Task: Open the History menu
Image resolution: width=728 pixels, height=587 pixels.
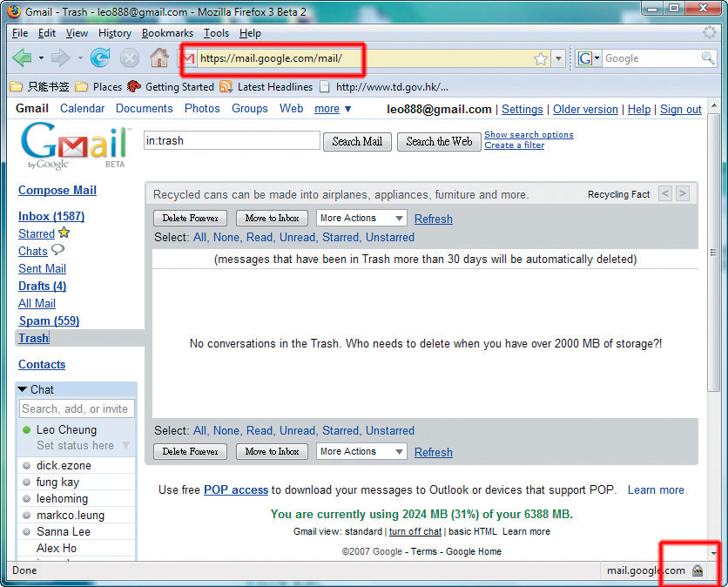Action: coord(115,33)
